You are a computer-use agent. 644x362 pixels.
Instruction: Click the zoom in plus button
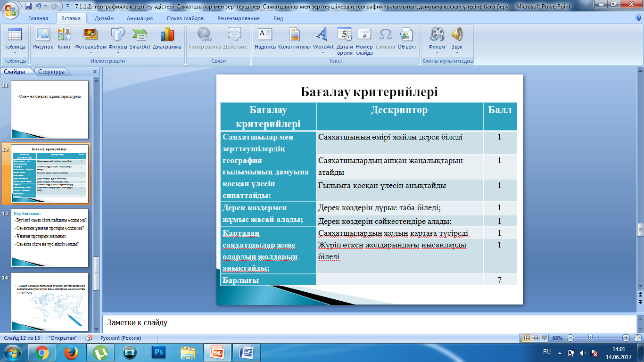click(626, 338)
